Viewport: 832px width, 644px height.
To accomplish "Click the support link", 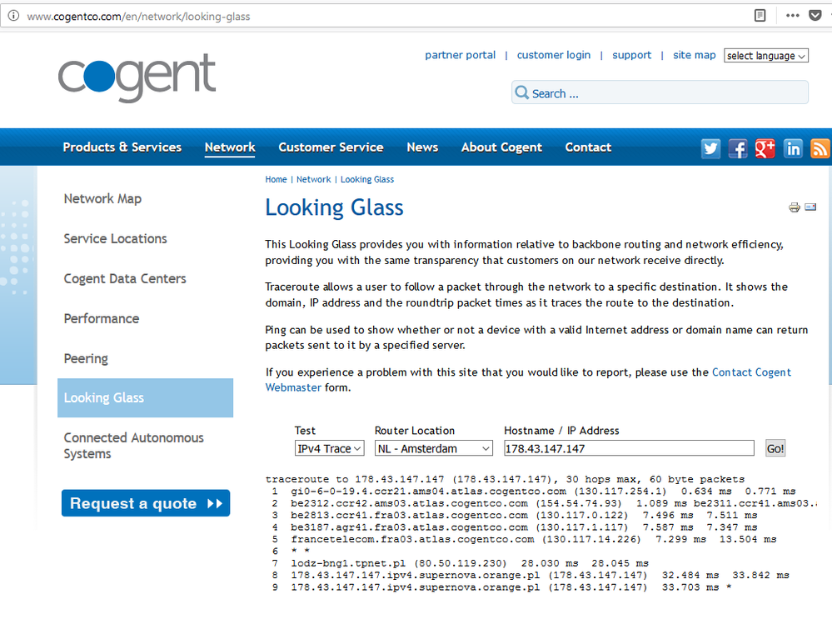I will click(631, 55).
